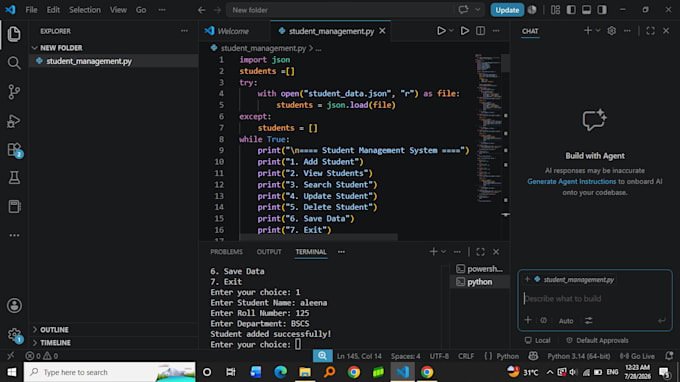Image resolution: width=680 pixels, height=382 pixels.
Task: Split the editor to the right
Action: tap(481, 31)
